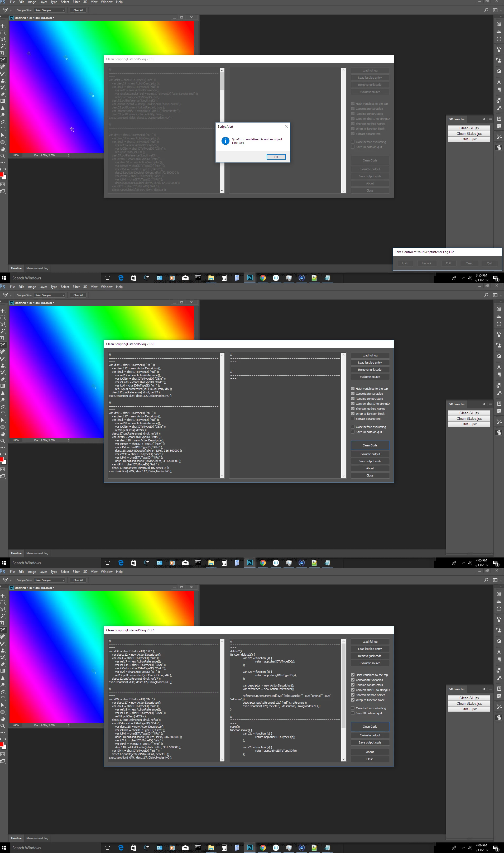
Task: Uncheck Wrap to function block in bottom screenshot
Action: point(353,700)
